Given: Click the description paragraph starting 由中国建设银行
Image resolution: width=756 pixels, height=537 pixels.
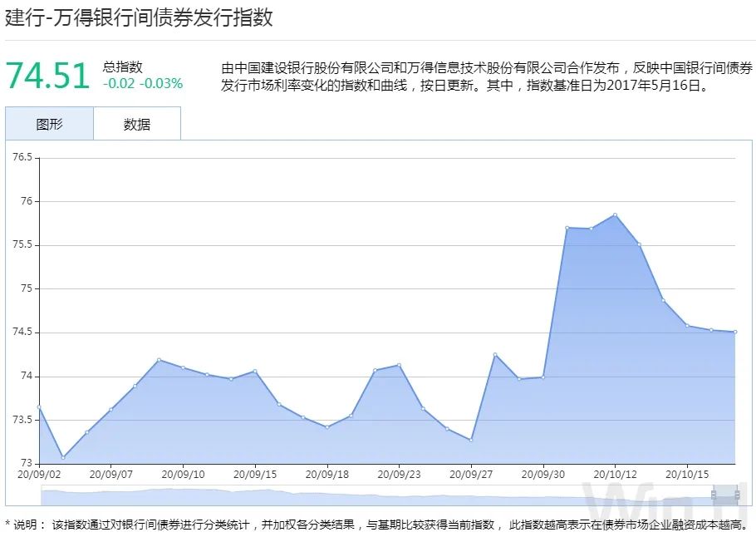Looking at the screenshot, I should (x=487, y=76).
